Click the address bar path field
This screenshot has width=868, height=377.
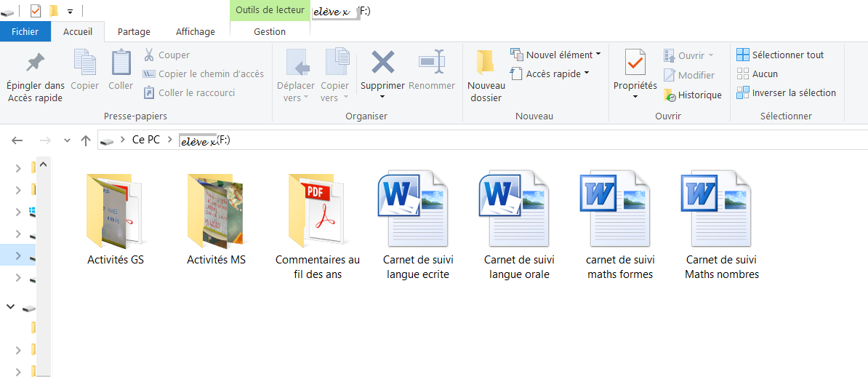click(x=509, y=140)
